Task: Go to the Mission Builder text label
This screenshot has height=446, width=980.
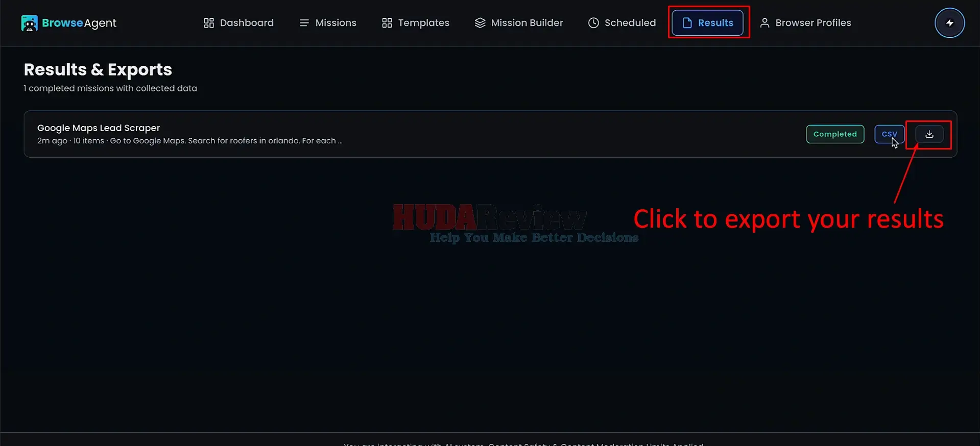Action: (527, 23)
